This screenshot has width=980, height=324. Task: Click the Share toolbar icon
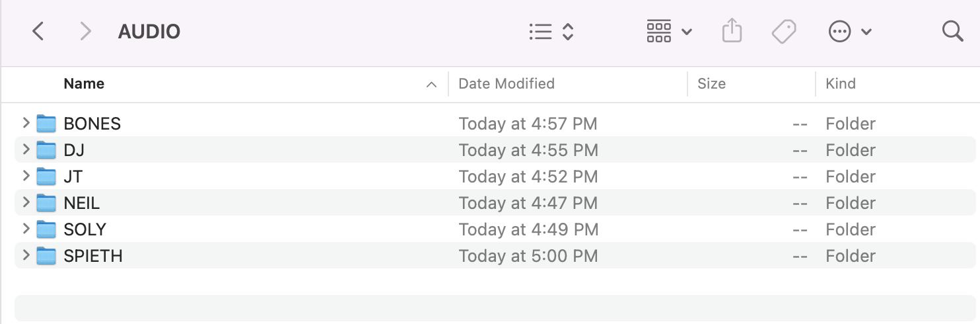(732, 31)
